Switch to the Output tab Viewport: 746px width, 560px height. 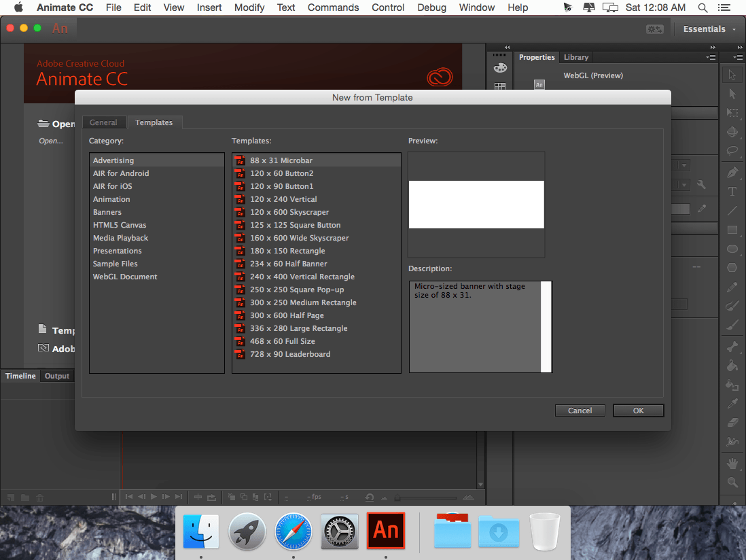[x=57, y=376]
